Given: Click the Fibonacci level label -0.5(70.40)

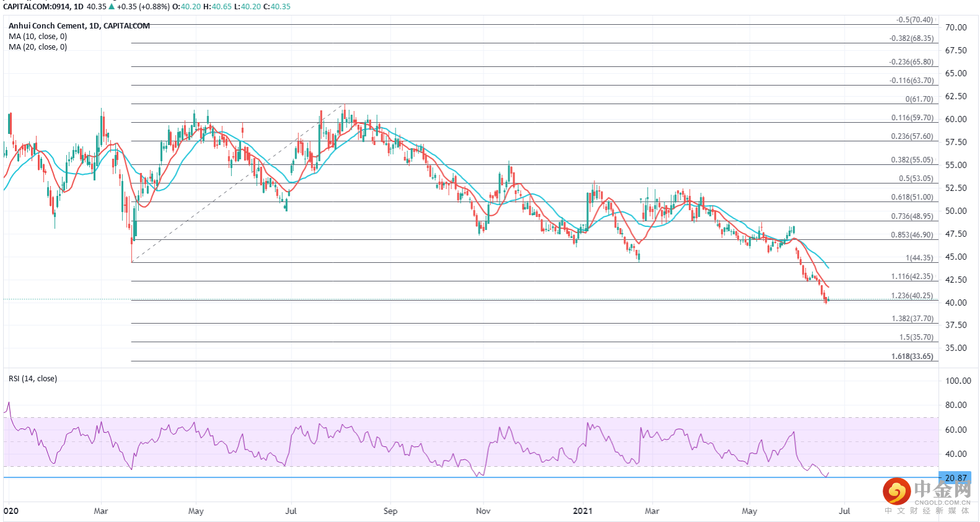Looking at the screenshot, I should click(914, 20).
